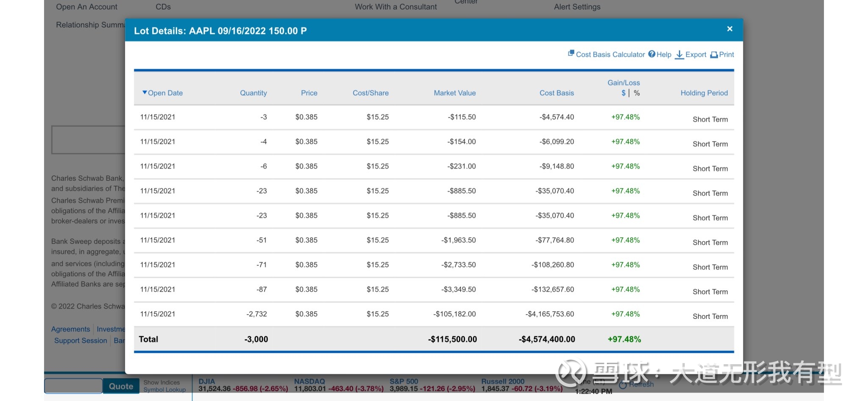Image resolution: width=868 pixels, height=401 pixels.
Task: Open the CDs menu item
Action: coord(163,7)
